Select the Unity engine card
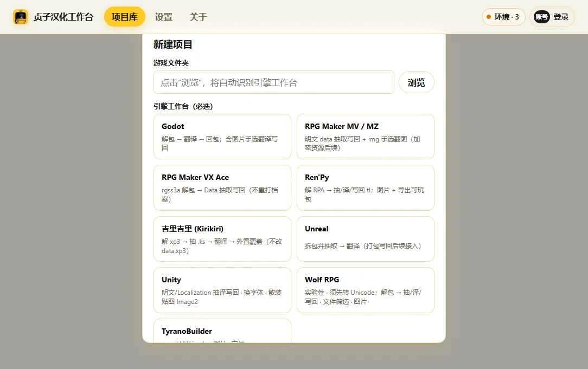 pyautogui.click(x=222, y=290)
